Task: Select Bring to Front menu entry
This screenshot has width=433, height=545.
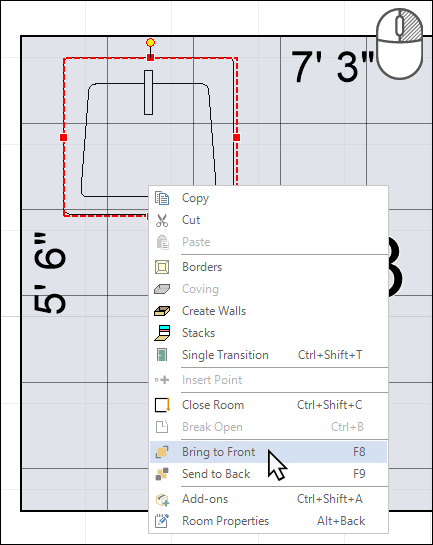Action: tap(268, 452)
